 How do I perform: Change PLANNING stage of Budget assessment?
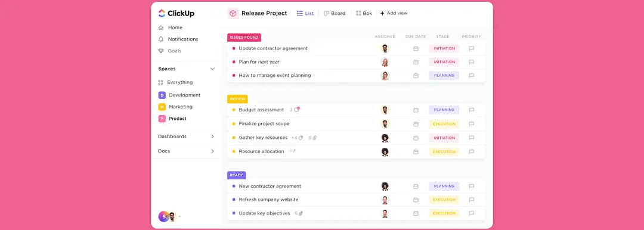point(444,110)
